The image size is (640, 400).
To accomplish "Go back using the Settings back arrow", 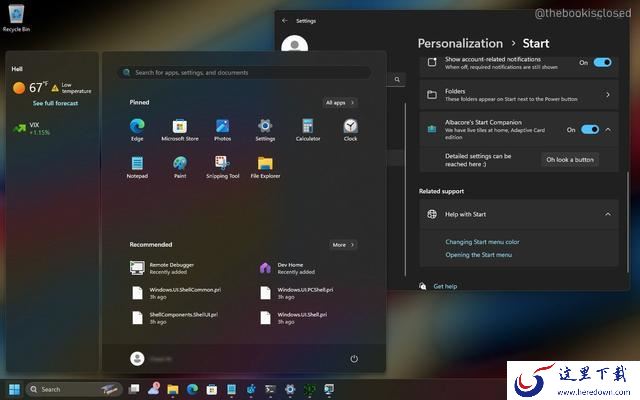I will 285,20.
